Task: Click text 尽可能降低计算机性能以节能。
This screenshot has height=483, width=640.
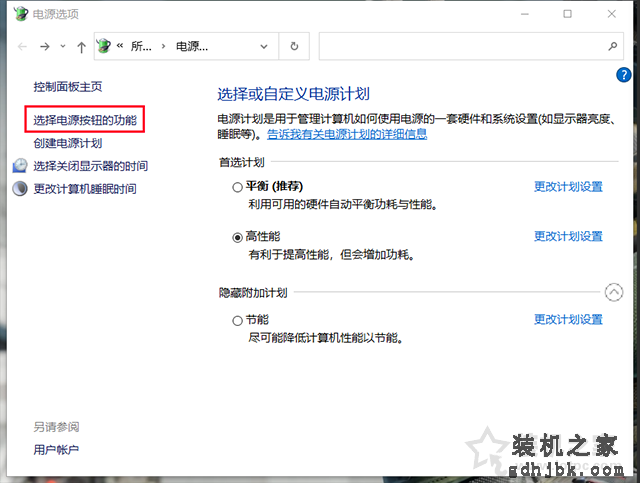Action: 326,338
